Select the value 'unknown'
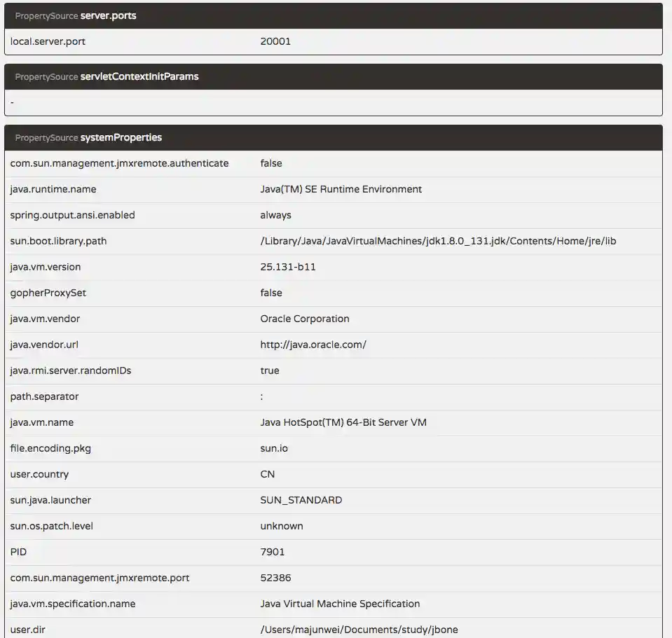672x638 pixels. 282,526
